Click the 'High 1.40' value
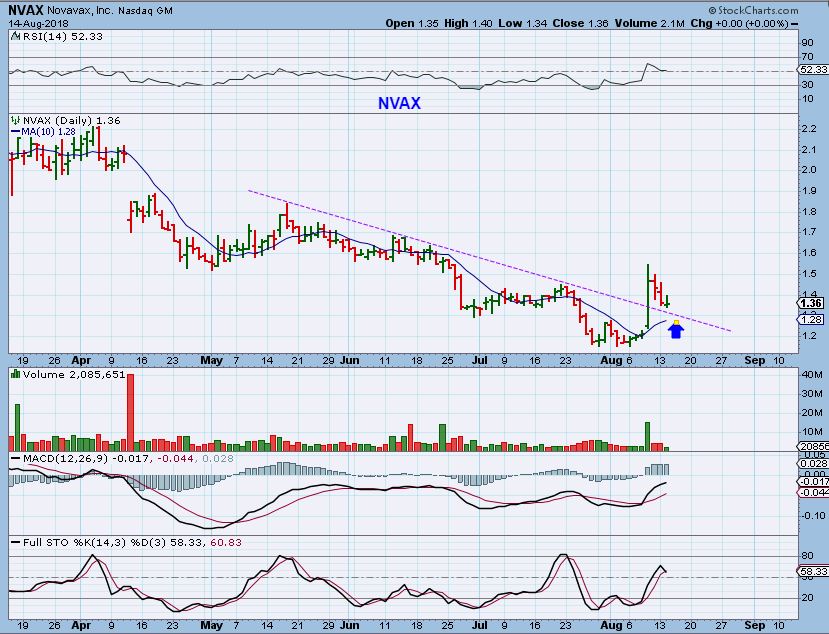 [468, 23]
